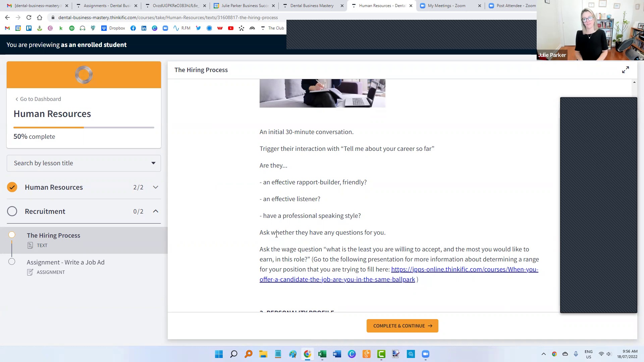Viewport: 644px width, 362px height.
Task: Click the course progress bar
Action: pyautogui.click(x=84, y=127)
